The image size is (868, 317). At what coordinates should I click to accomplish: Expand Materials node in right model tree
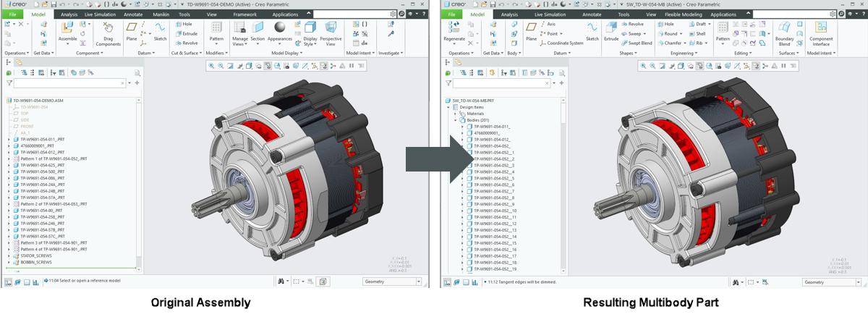coord(455,114)
